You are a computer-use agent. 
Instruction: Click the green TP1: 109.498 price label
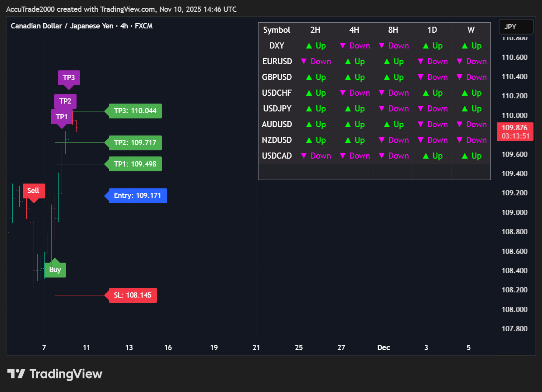(135, 164)
